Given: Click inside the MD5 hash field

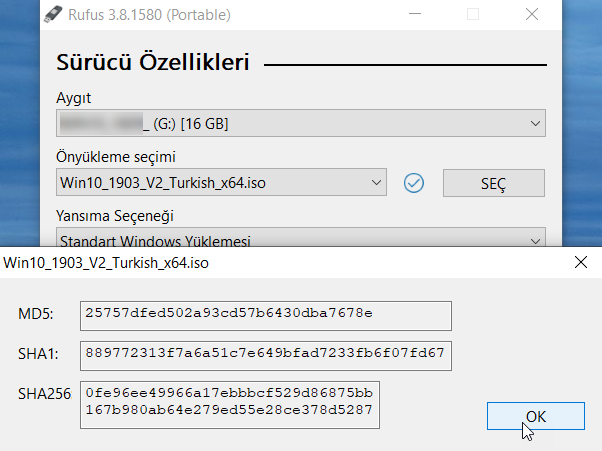Looking at the screenshot, I should (x=265, y=315).
